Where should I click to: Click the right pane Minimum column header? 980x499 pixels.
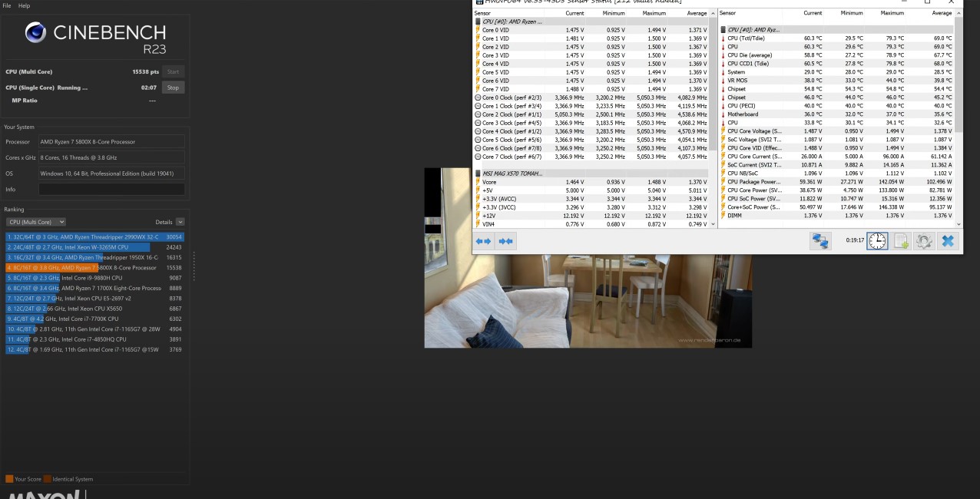(852, 13)
